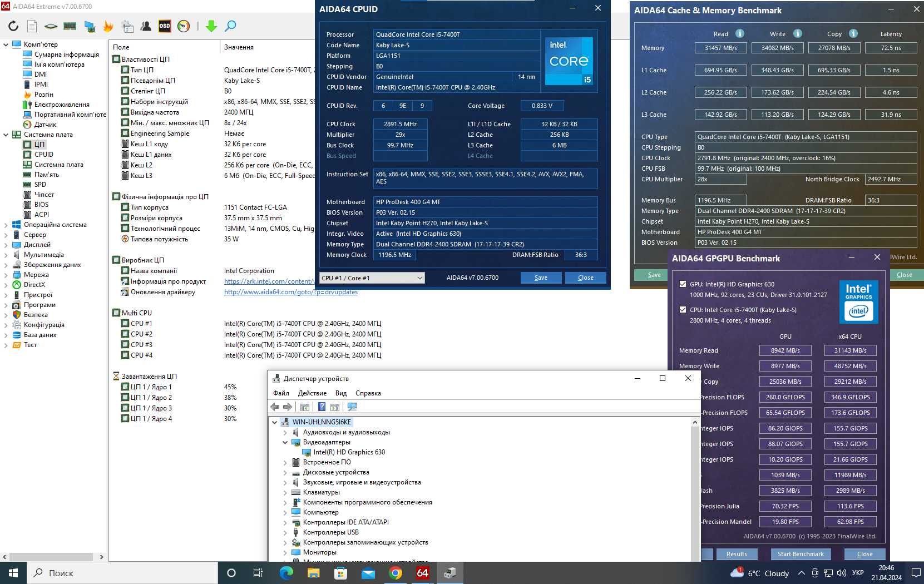Click Close in AIDA64 CPUID window
The height and width of the screenshot is (584, 924).
click(x=585, y=278)
